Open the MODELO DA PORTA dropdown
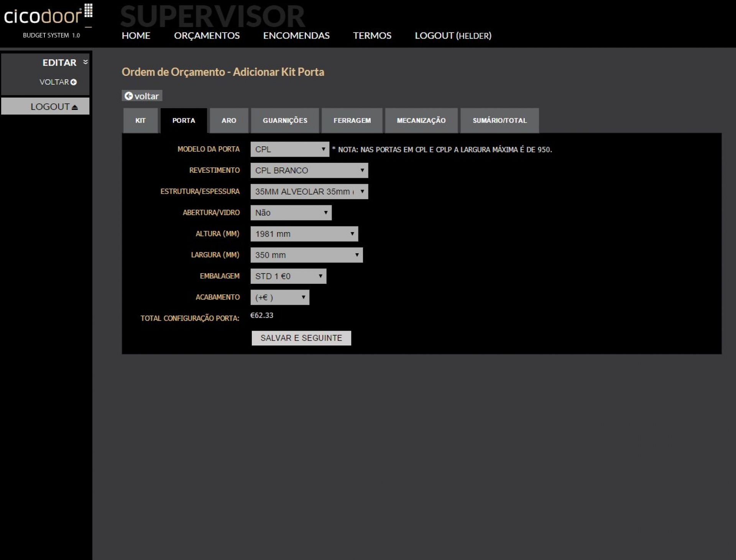736x560 pixels. (x=289, y=149)
